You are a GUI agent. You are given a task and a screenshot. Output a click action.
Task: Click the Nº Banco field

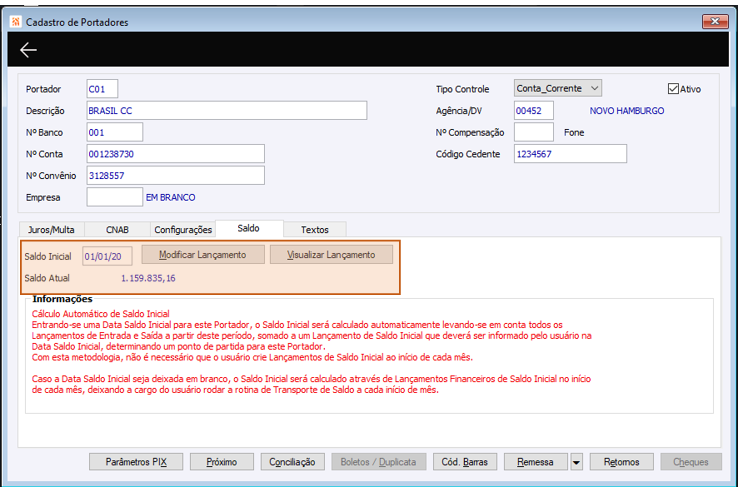(115, 132)
